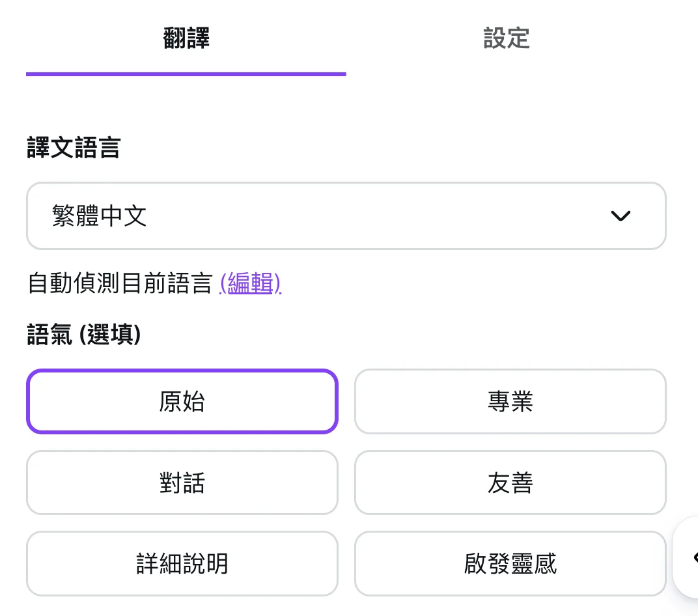Click the 編輯 text inside the parentheses
Screen dimensions: 698x616
(x=251, y=284)
